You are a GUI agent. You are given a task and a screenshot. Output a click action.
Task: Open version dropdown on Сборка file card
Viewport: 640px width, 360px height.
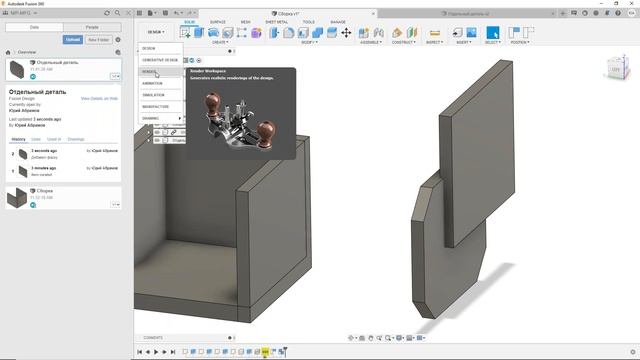coord(115,204)
